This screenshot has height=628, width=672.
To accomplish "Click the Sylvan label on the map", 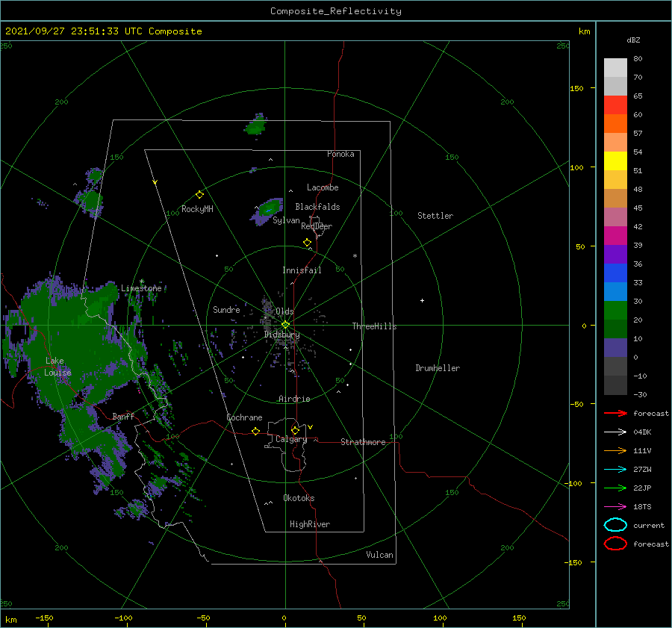I will [x=286, y=220].
